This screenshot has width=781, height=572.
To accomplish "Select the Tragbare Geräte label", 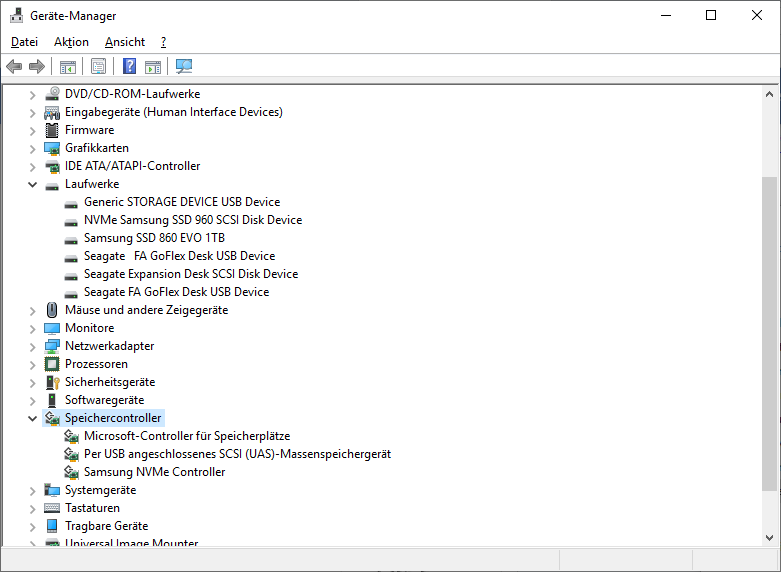I will [107, 526].
